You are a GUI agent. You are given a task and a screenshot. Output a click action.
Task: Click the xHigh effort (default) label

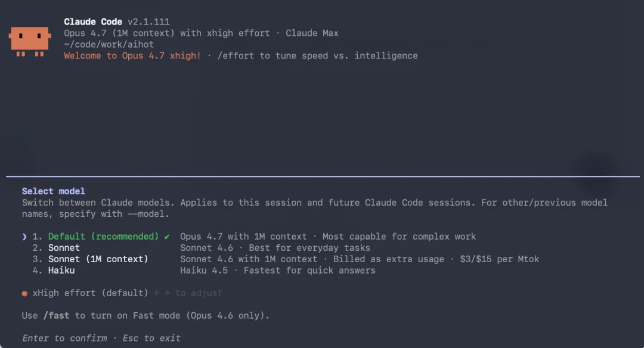90,293
